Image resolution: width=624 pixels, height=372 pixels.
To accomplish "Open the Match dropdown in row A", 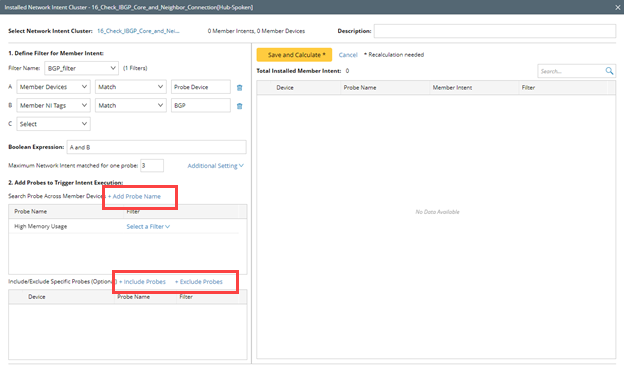I will pyautogui.click(x=131, y=87).
